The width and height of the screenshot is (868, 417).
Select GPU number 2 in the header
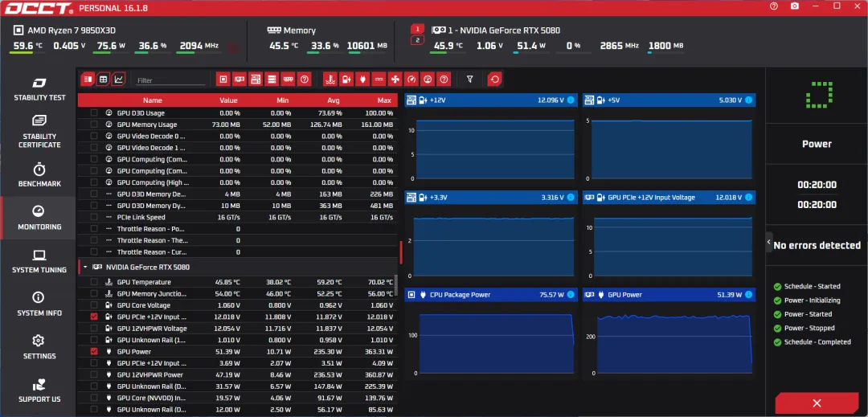[417, 40]
